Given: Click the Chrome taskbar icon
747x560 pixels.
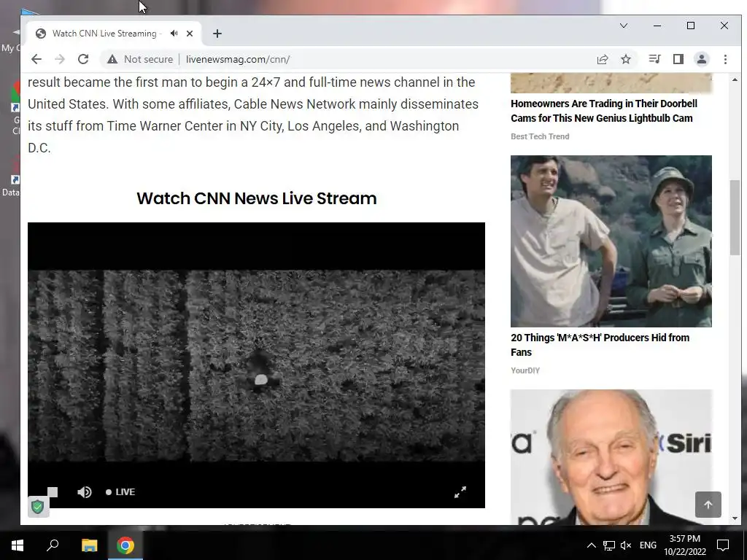Looking at the screenshot, I should 125,545.
